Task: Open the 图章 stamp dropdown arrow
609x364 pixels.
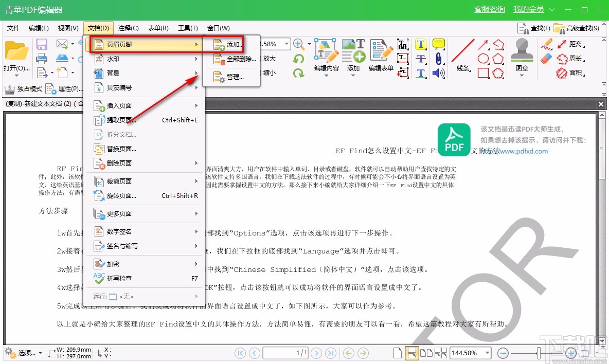Action: click(522, 75)
